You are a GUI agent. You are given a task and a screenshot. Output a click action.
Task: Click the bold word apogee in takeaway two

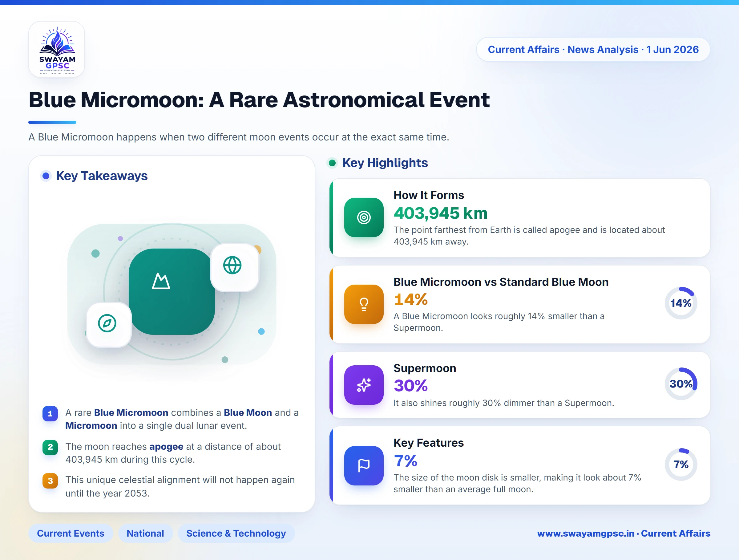click(x=166, y=446)
